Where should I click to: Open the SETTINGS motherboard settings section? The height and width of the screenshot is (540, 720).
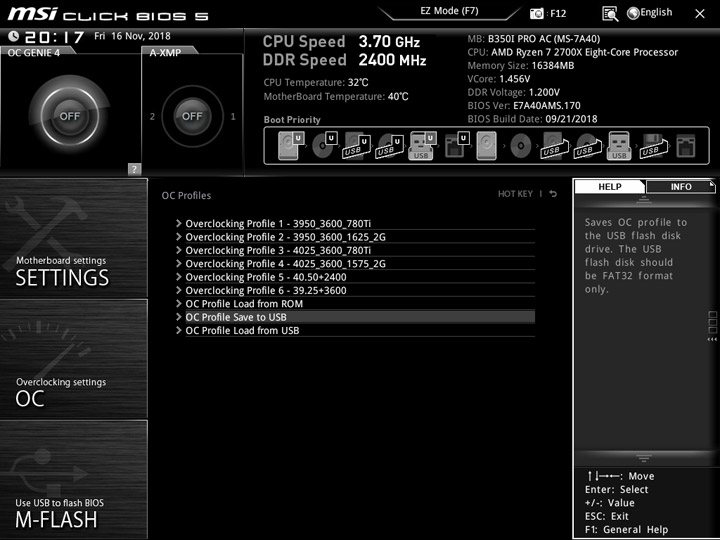[x=73, y=238]
